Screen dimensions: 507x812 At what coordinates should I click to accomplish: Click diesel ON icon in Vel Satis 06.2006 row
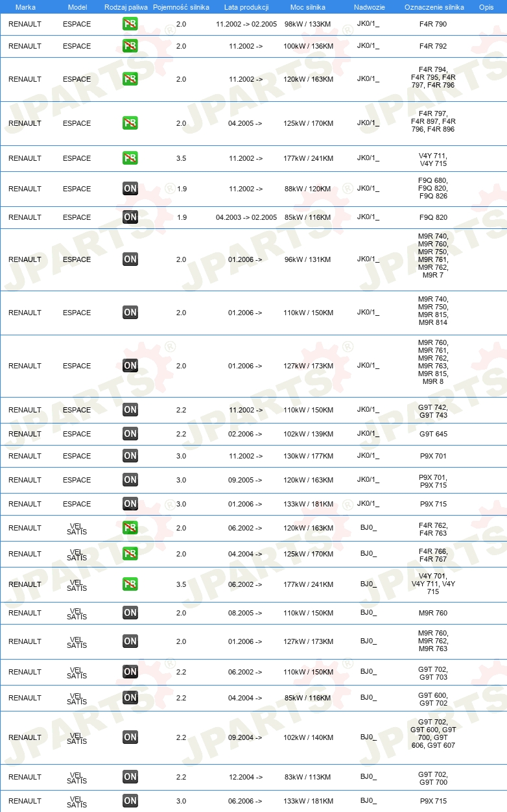click(130, 801)
